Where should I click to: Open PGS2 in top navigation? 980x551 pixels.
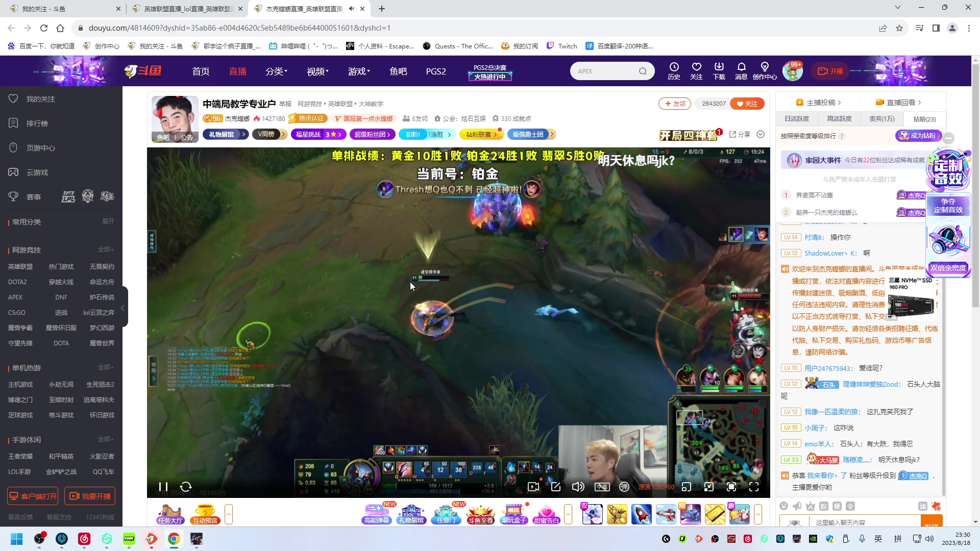click(436, 71)
